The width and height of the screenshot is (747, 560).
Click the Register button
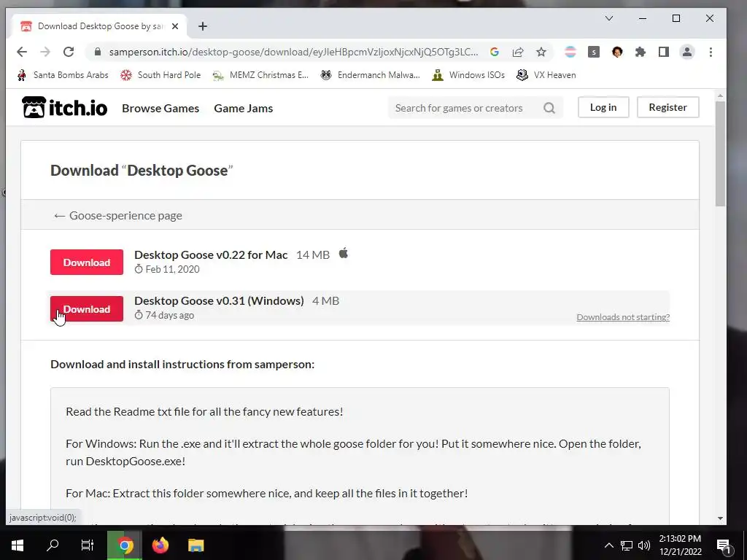pos(668,107)
